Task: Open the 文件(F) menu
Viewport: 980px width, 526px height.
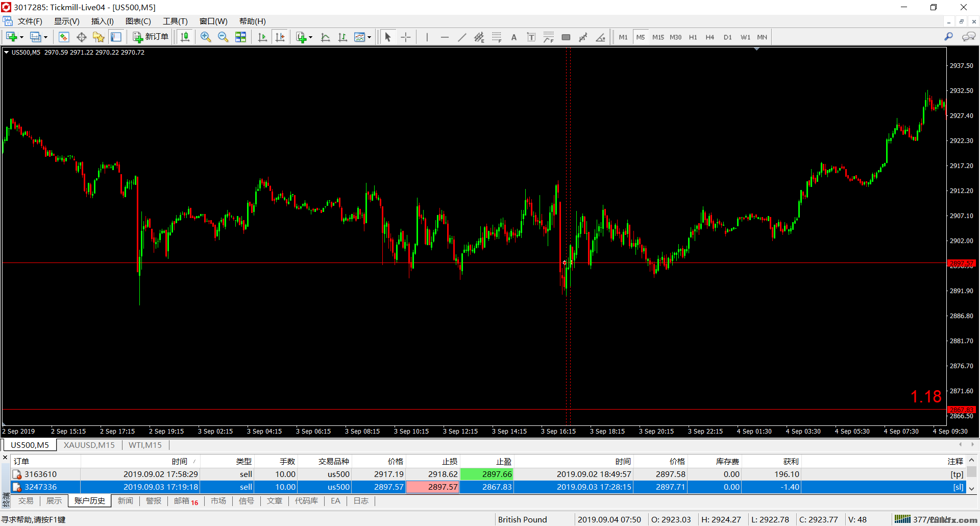Action: [x=30, y=21]
